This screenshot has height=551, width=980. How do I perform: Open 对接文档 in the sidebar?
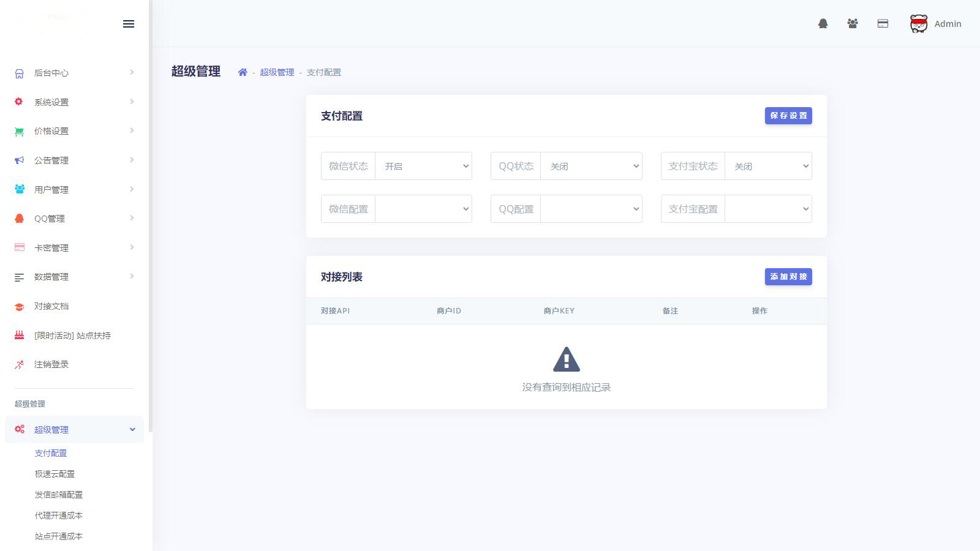[x=51, y=306]
